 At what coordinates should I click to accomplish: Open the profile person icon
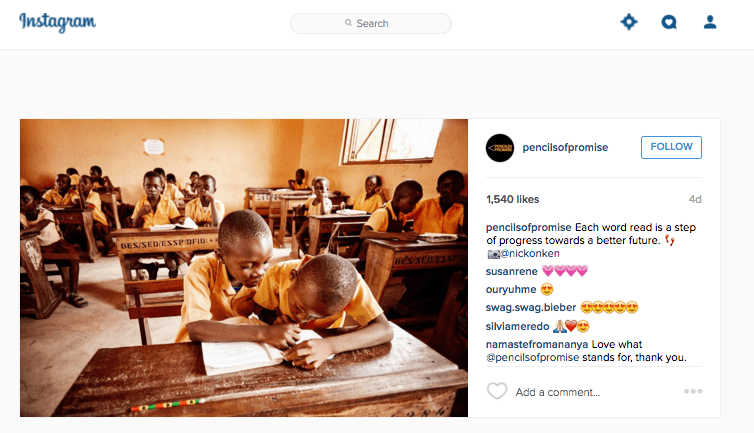(x=710, y=22)
